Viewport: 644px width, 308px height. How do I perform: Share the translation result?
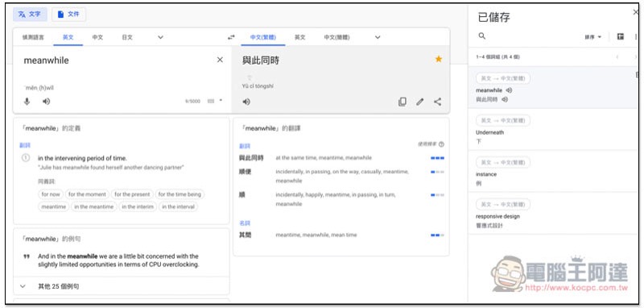pyautogui.click(x=438, y=102)
